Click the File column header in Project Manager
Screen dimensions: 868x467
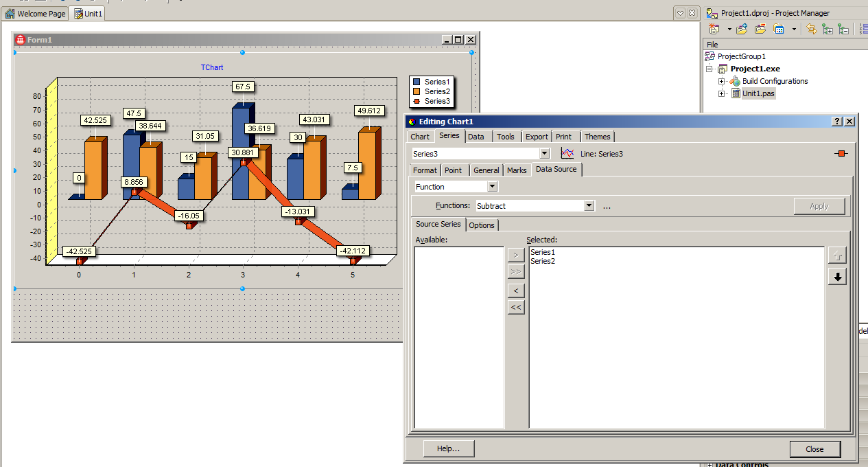click(x=785, y=44)
